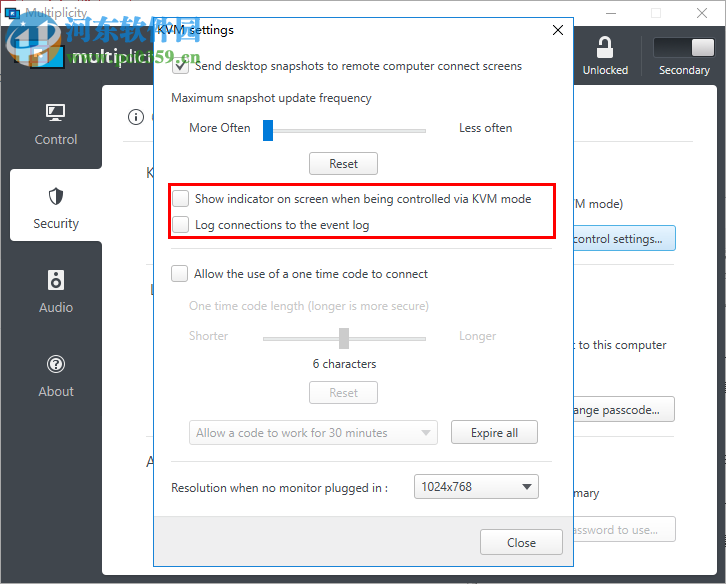This screenshot has width=726, height=584.
Task: Click the Unlocked padlock icon
Action: [605, 47]
